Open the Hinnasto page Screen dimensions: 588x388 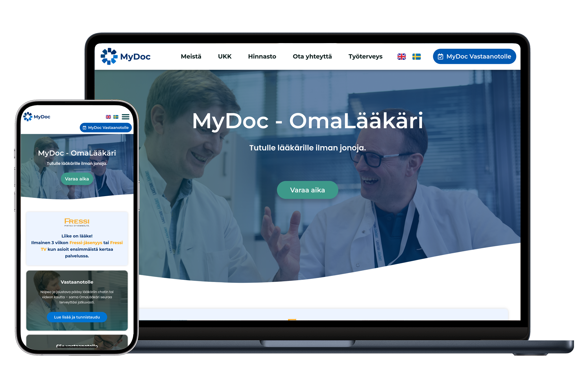[262, 56]
